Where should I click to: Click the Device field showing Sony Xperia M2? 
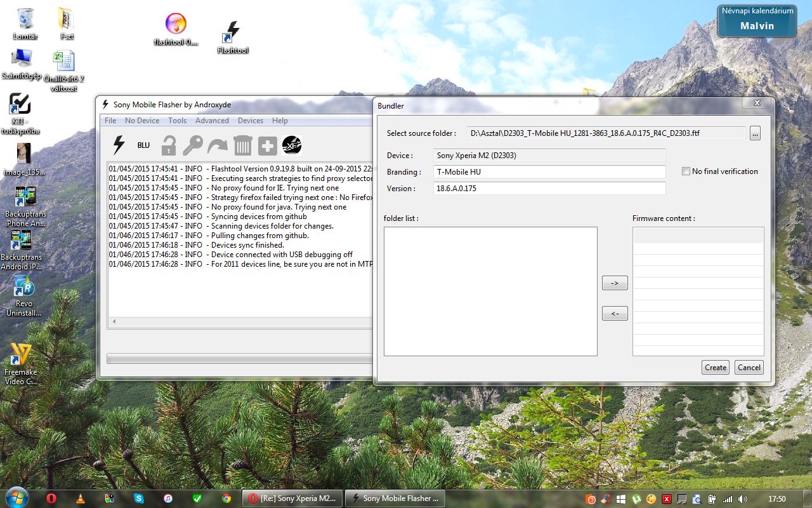(x=550, y=156)
